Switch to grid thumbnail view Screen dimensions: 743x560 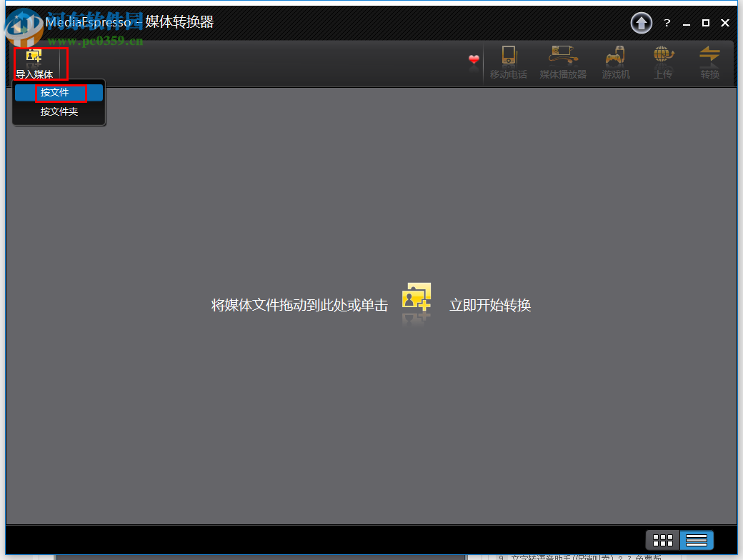(662, 540)
